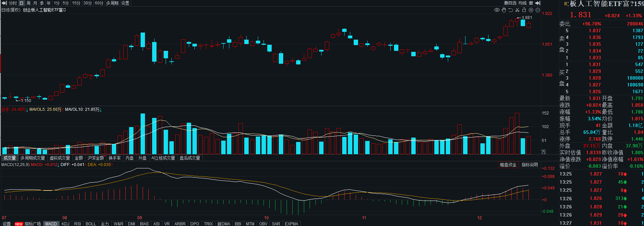Click the MACD(12,26,9) parameter label
The width and height of the screenshot is (644, 226).
click(x=16, y=165)
